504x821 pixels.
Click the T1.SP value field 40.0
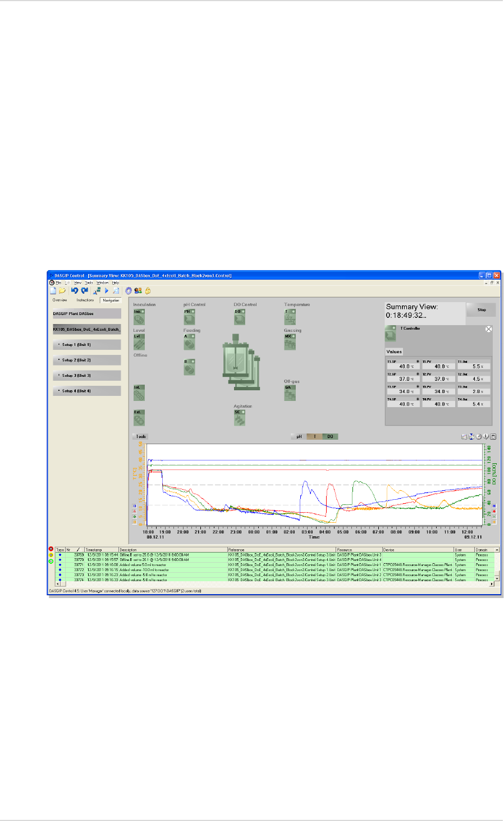pyautogui.click(x=403, y=366)
